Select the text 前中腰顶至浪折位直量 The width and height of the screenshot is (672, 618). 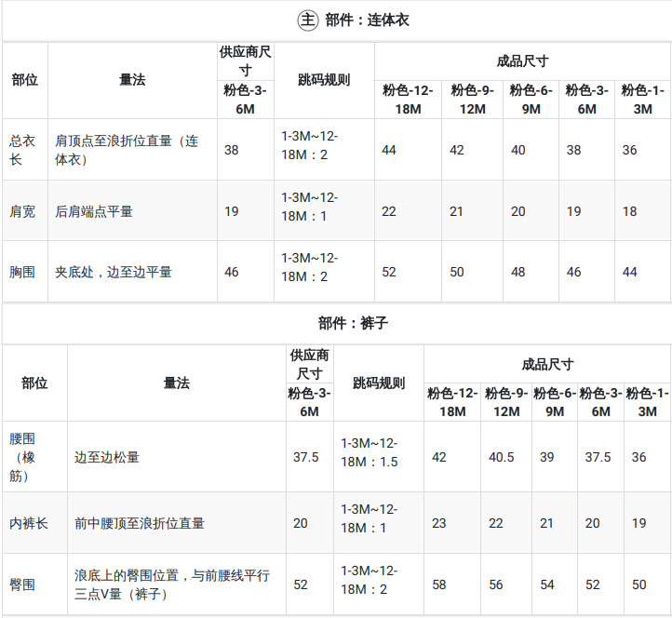140,523
